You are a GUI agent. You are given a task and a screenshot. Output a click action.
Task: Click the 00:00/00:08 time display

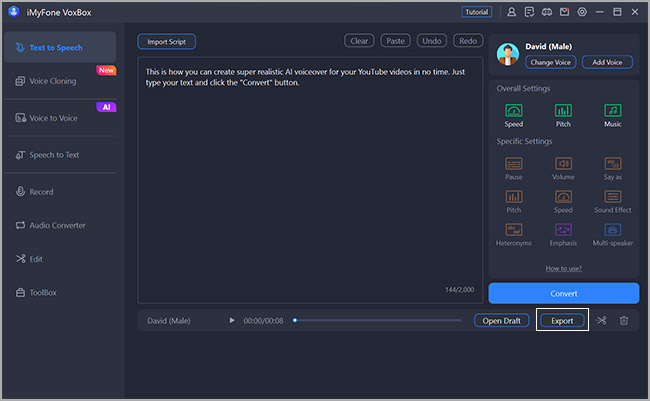[x=263, y=321]
